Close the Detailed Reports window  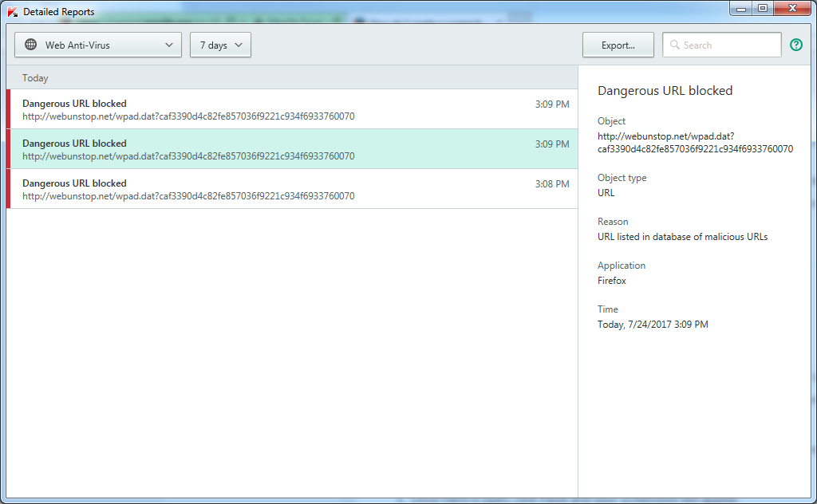coord(792,8)
